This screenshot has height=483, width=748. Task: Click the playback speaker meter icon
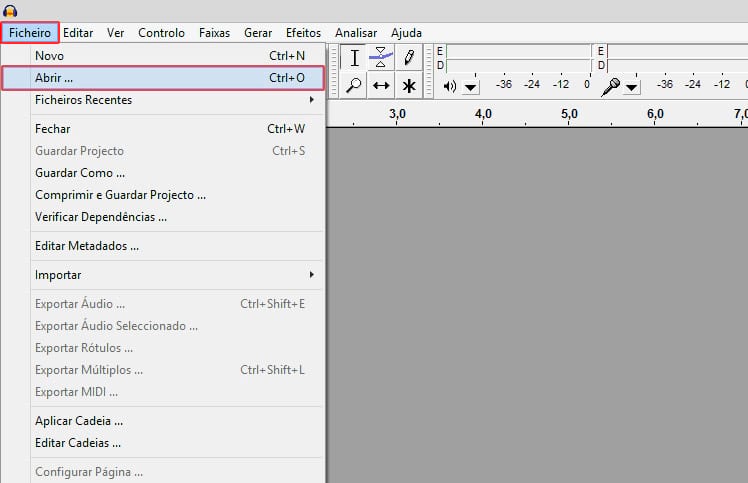pos(449,86)
